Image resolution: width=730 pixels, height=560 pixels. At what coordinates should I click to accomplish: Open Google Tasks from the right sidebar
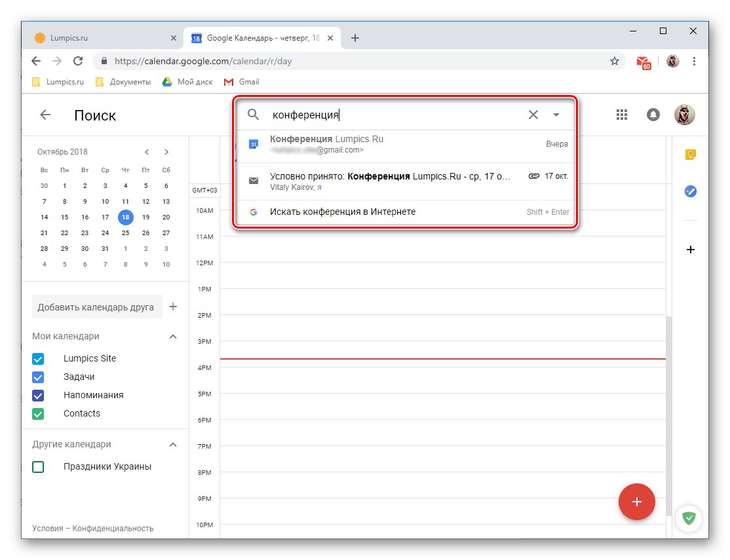690,191
